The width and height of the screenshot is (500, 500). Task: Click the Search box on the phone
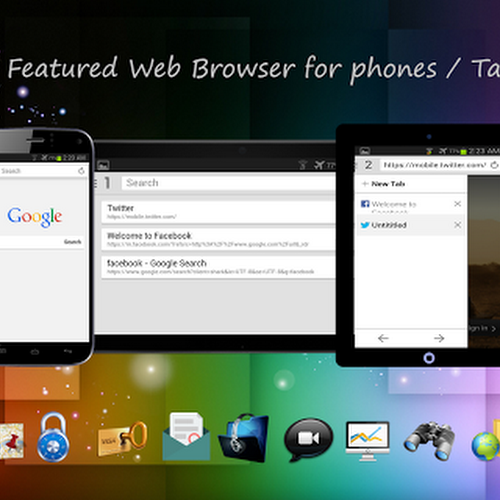pos(38,171)
